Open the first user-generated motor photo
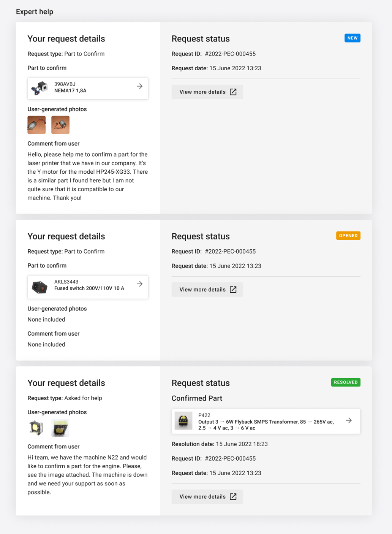The height and width of the screenshot is (534, 392). coord(36,125)
